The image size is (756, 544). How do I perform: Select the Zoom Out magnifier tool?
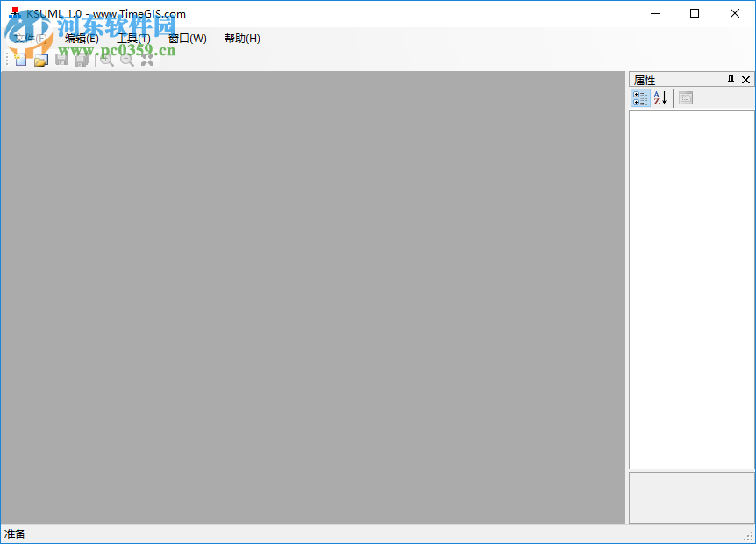[126, 59]
